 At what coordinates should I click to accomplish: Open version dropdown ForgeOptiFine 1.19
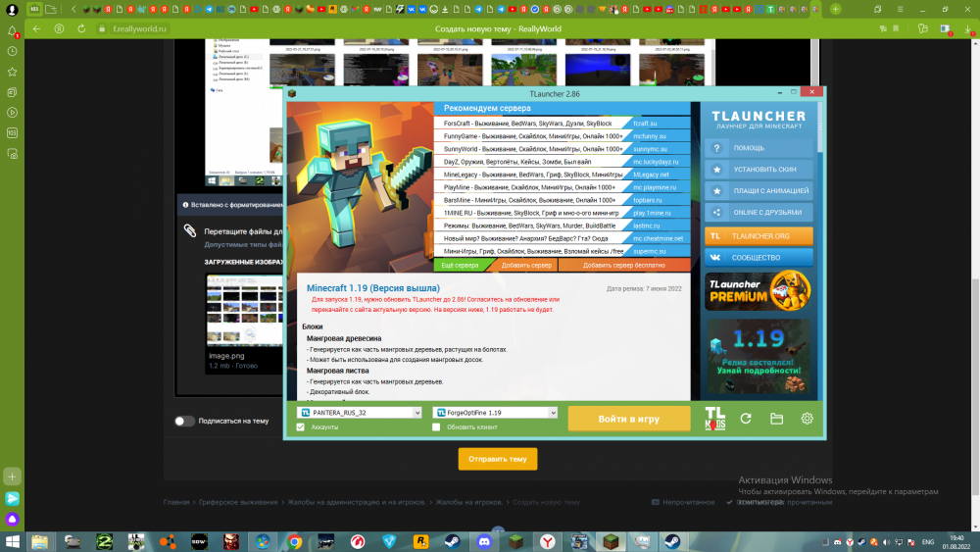[495, 413]
